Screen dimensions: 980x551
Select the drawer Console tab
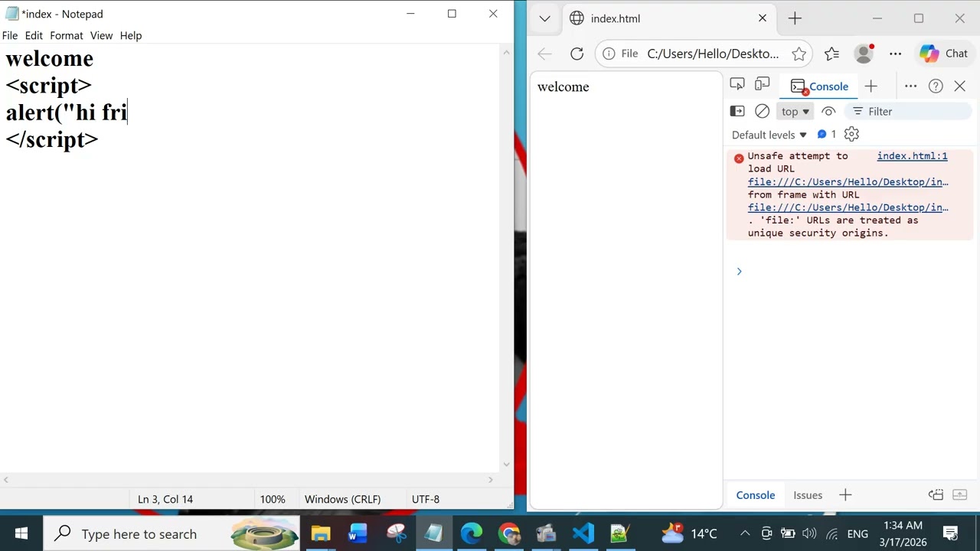coord(756,495)
